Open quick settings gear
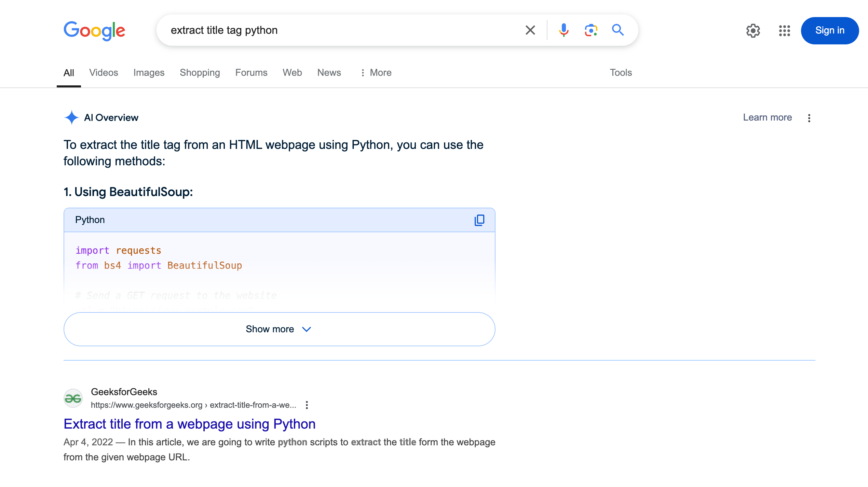This screenshot has height=487, width=868. coord(753,31)
